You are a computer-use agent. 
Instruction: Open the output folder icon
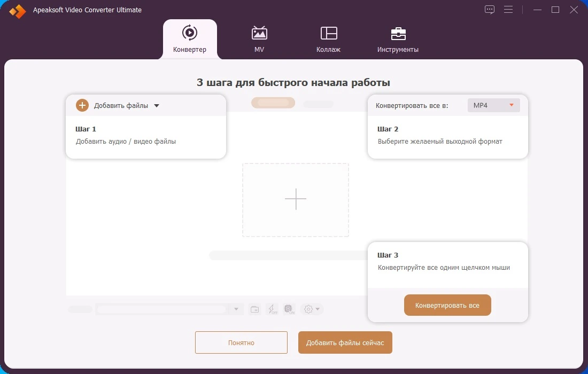[254, 309]
